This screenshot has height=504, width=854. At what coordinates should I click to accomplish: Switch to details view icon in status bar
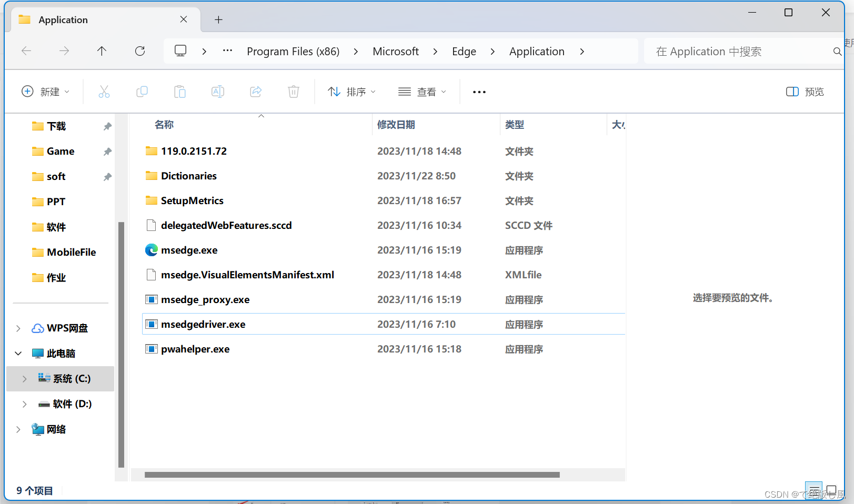point(814,491)
